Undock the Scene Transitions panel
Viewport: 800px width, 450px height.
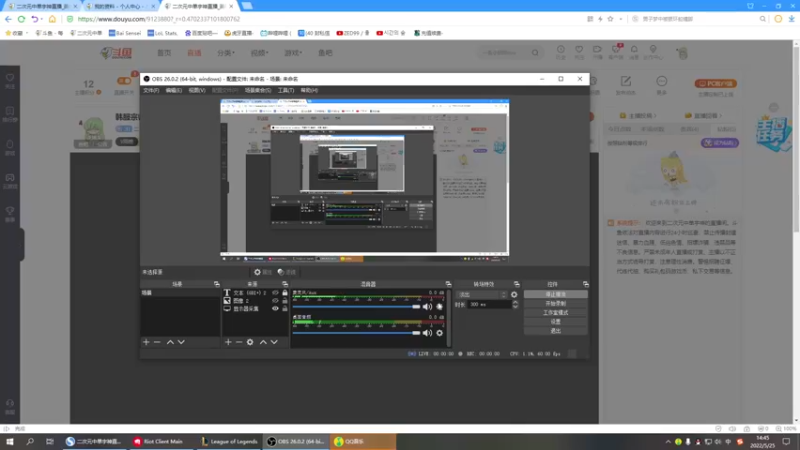pos(517,284)
